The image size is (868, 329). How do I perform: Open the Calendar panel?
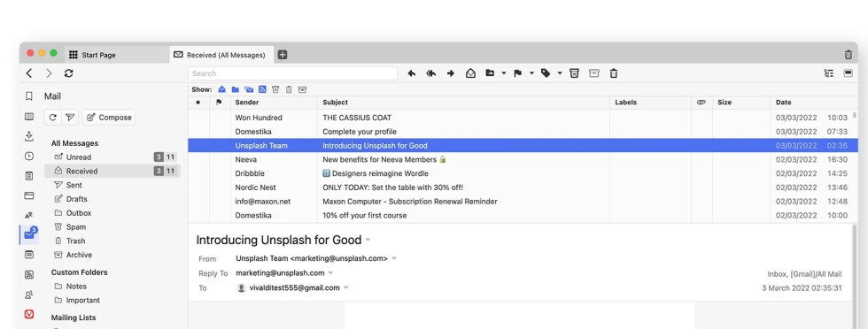29,255
